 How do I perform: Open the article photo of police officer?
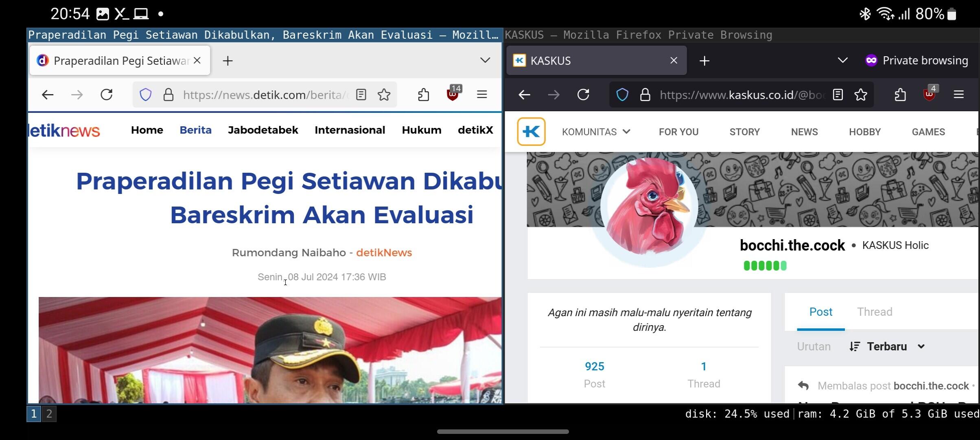pos(270,350)
